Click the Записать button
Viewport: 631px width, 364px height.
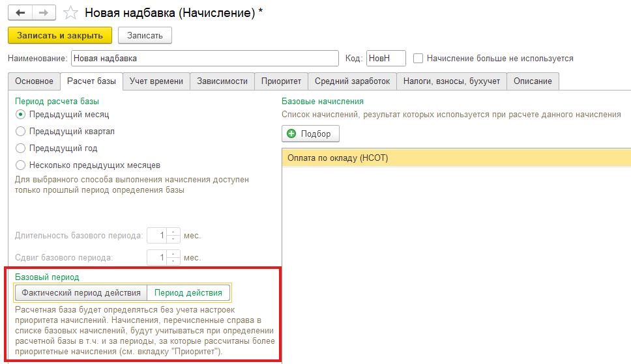[145, 35]
